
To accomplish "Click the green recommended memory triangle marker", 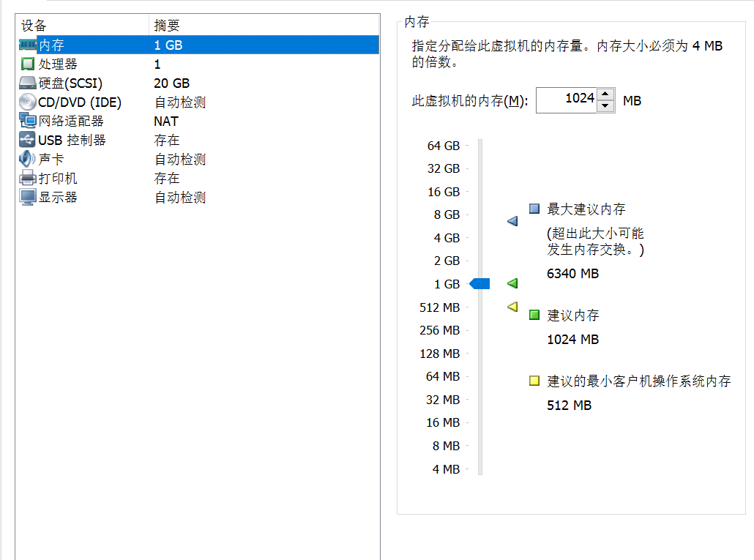I will pyautogui.click(x=512, y=283).
